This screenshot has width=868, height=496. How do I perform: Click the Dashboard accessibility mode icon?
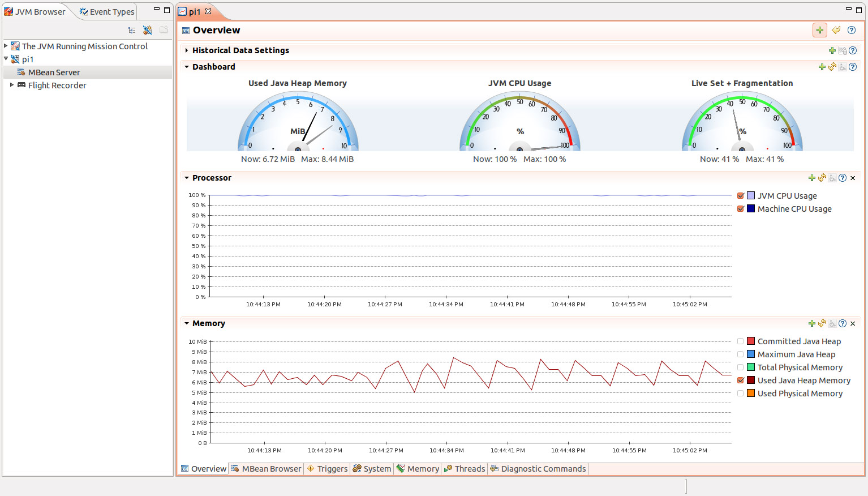pos(843,67)
